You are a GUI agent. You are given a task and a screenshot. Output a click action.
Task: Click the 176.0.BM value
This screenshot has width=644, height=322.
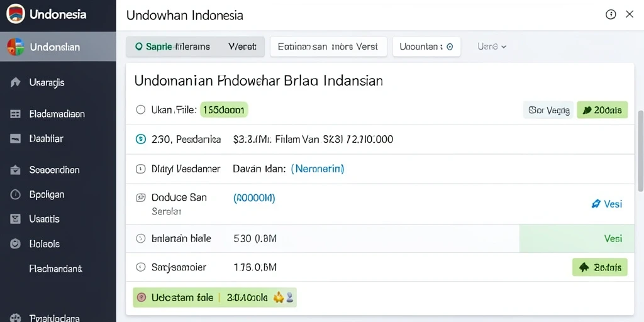click(x=255, y=267)
